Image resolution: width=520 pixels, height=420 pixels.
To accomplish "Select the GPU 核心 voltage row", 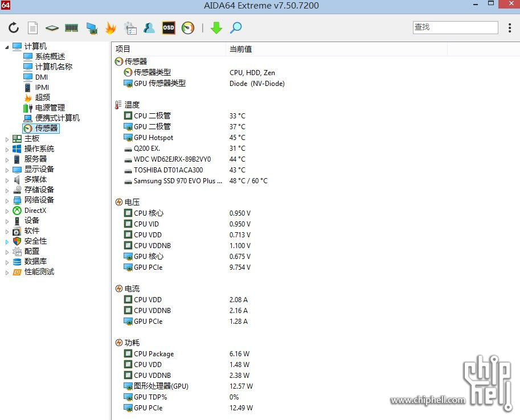I will tap(187, 256).
